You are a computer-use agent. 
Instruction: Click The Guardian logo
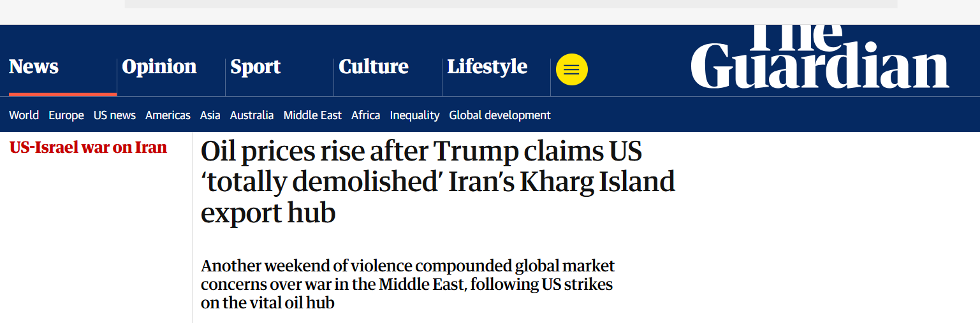819,57
